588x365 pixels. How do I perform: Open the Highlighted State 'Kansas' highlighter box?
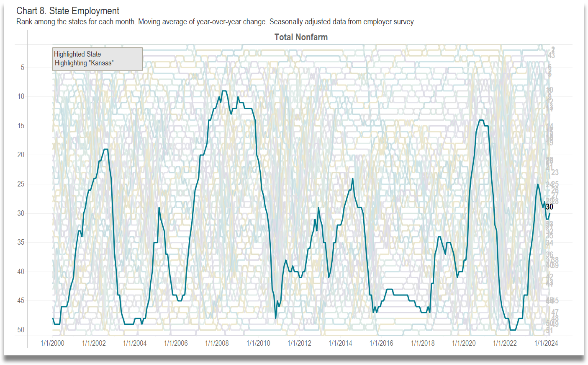pyautogui.click(x=98, y=59)
